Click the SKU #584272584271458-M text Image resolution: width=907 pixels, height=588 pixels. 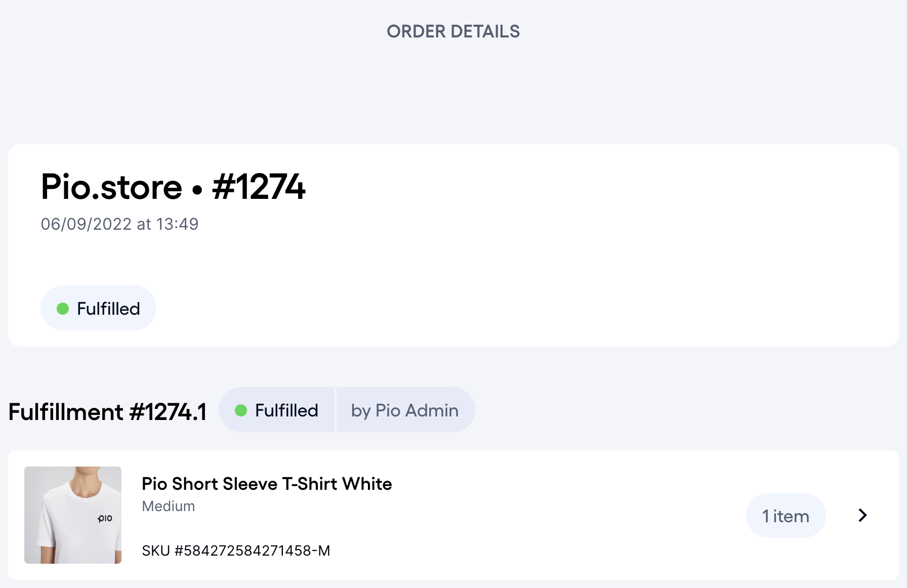click(x=236, y=551)
